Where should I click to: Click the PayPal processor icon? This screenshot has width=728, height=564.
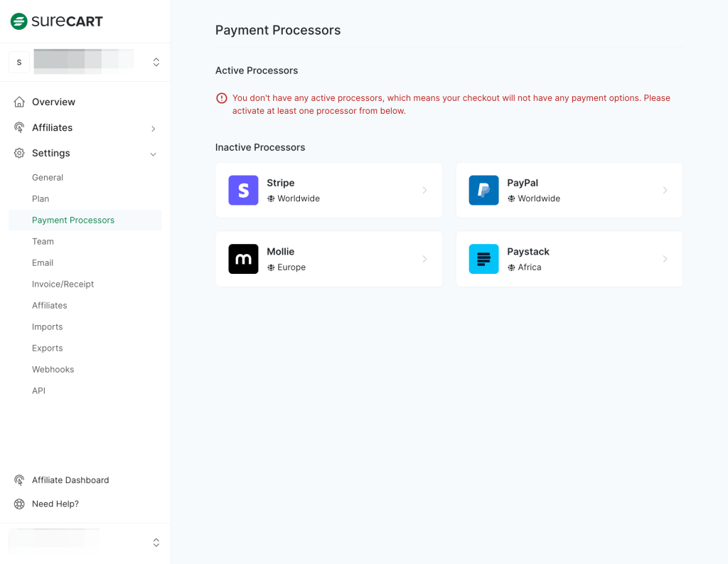point(483,190)
